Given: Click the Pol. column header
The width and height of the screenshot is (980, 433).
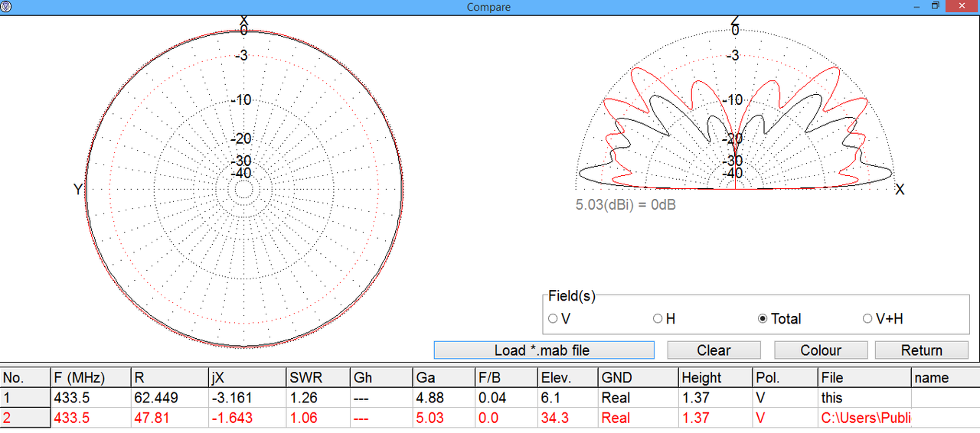Looking at the screenshot, I should 786,378.
